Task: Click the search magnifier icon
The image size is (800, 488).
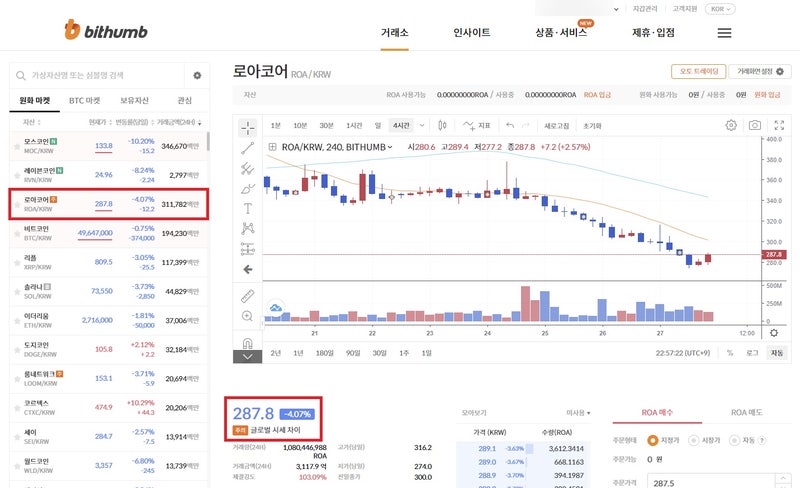Action: (x=20, y=76)
